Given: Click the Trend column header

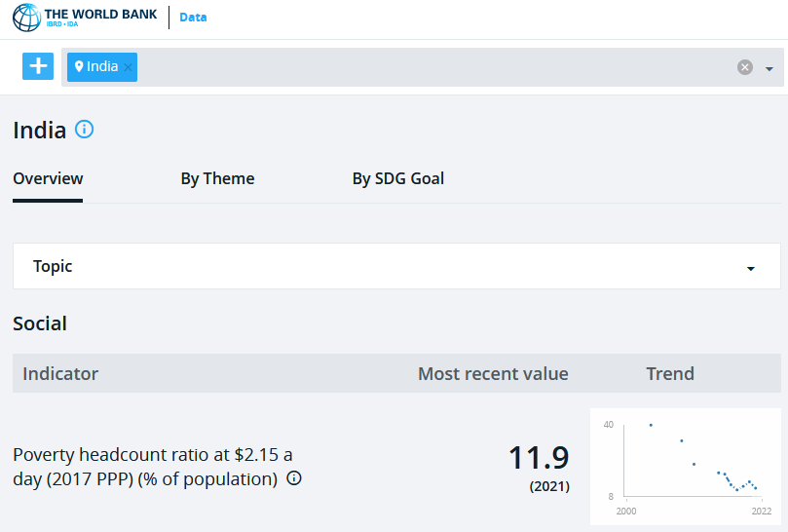Looking at the screenshot, I should click(670, 373).
